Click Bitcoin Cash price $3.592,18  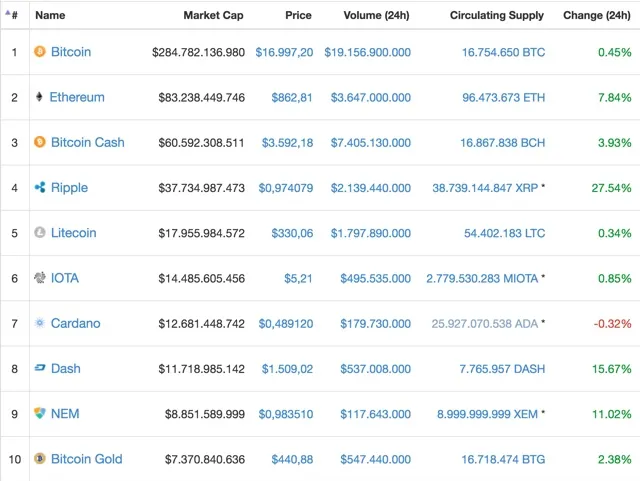pos(287,143)
